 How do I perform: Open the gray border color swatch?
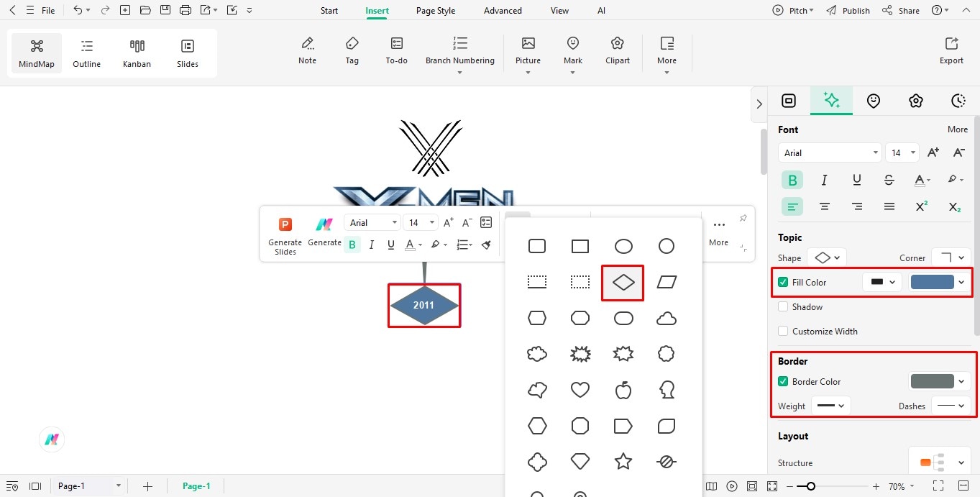point(939,381)
